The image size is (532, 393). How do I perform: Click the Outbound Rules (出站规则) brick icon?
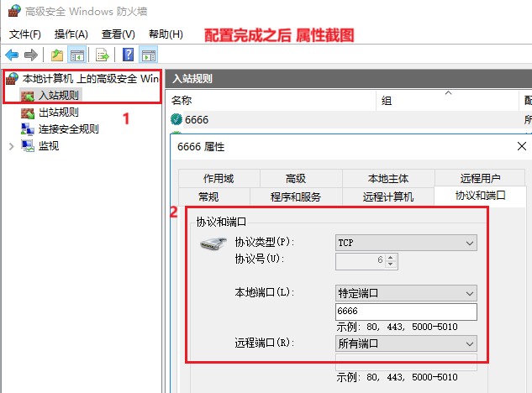28,113
